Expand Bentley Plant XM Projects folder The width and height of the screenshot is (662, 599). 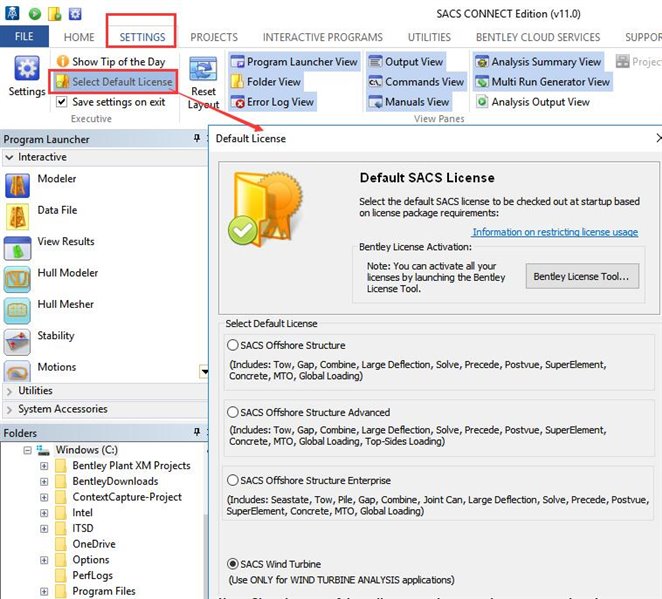[44, 466]
